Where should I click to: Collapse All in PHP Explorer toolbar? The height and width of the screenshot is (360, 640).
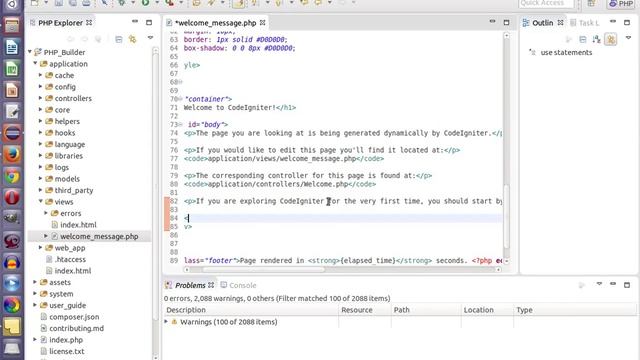[118, 40]
